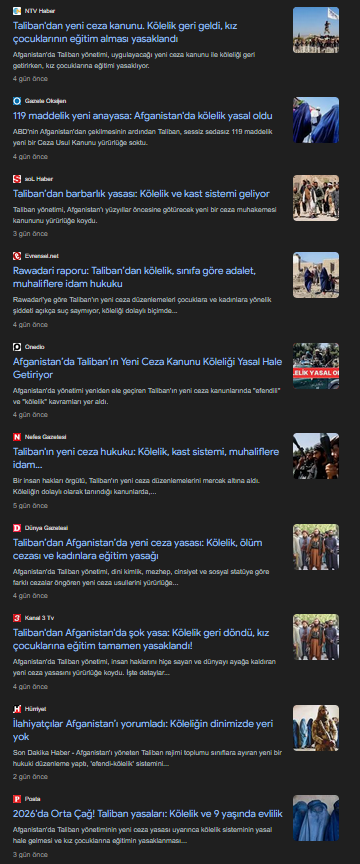
Task: Click the 'Hürriyet' source name
Action: [35, 709]
